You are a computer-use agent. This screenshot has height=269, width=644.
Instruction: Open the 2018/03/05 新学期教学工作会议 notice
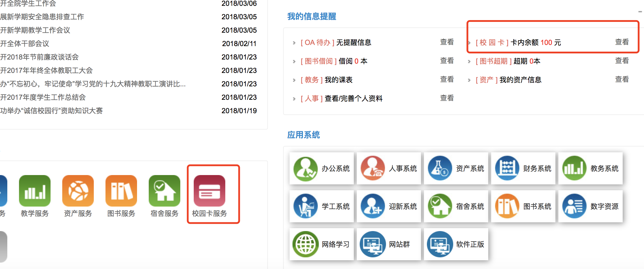coord(35,30)
